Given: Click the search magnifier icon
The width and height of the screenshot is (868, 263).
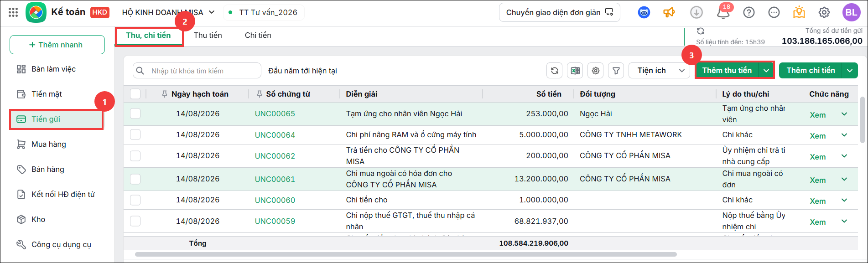Looking at the screenshot, I should [x=140, y=71].
